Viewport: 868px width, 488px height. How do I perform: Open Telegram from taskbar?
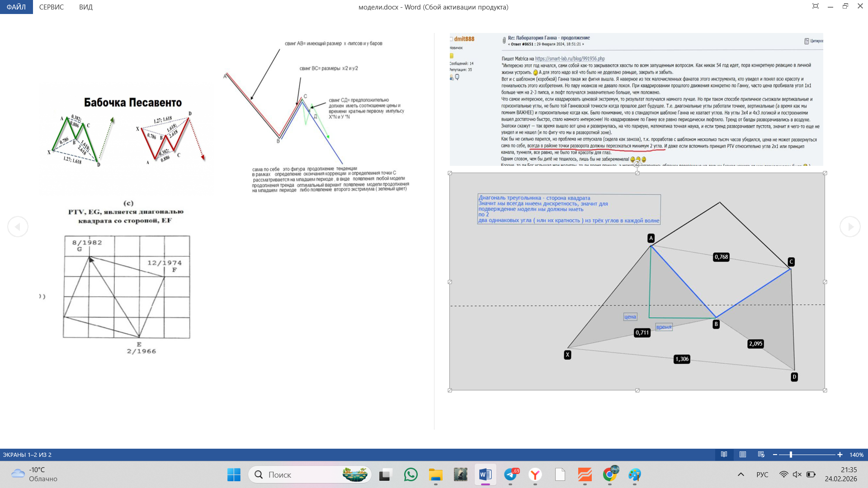[x=510, y=474]
